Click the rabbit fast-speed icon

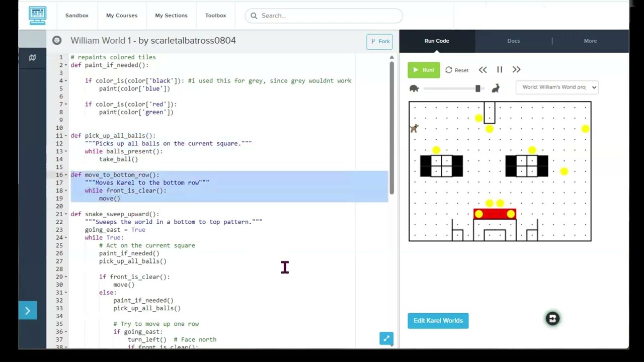[x=496, y=88]
